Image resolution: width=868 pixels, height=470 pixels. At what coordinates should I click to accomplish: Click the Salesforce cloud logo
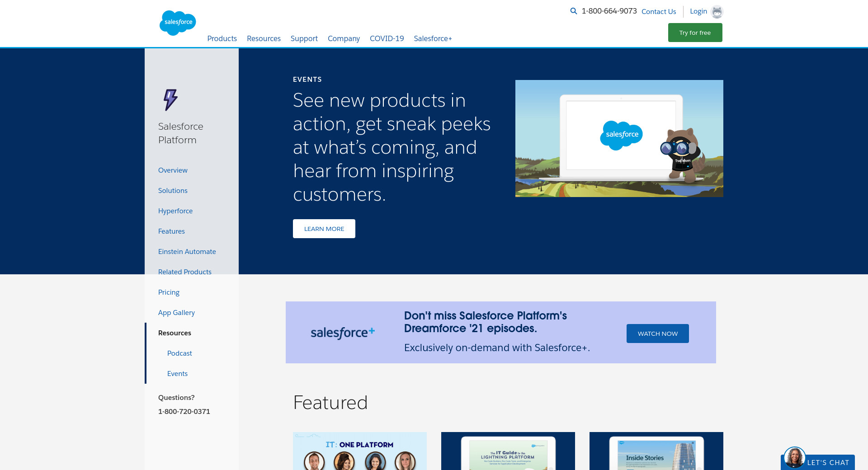pyautogui.click(x=178, y=23)
